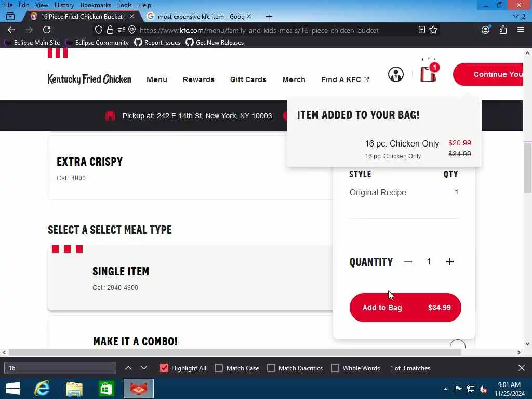This screenshot has width=532, height=399.
Task: Jump to next find match arrow
Action: click(x=144, y=368)
